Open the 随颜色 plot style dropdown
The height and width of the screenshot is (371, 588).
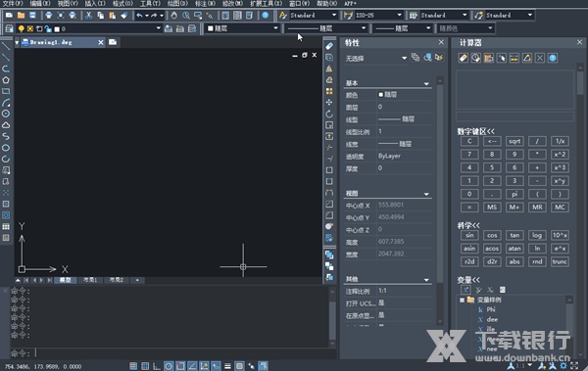tap(490, 28)
